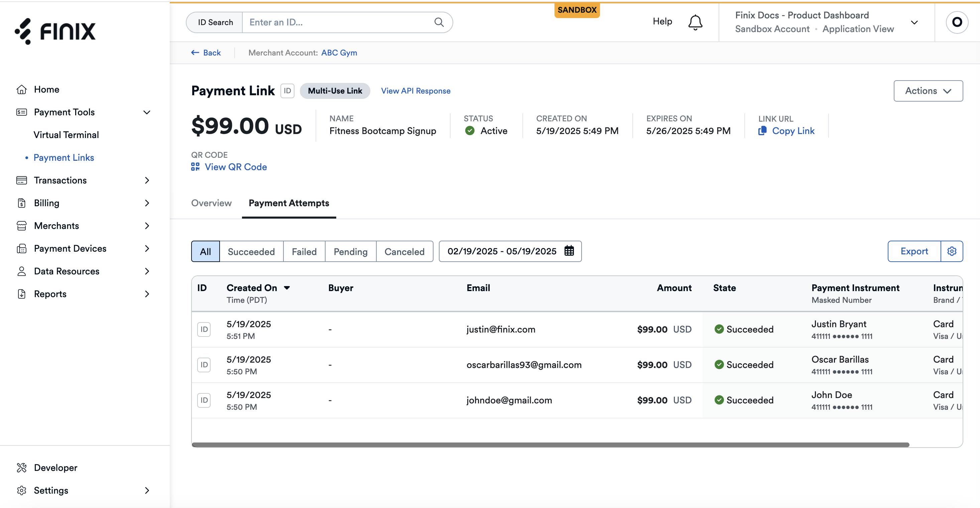Expand the Payment Devices chevron
Screen dimensions: 980x508
tap(147, 248)
